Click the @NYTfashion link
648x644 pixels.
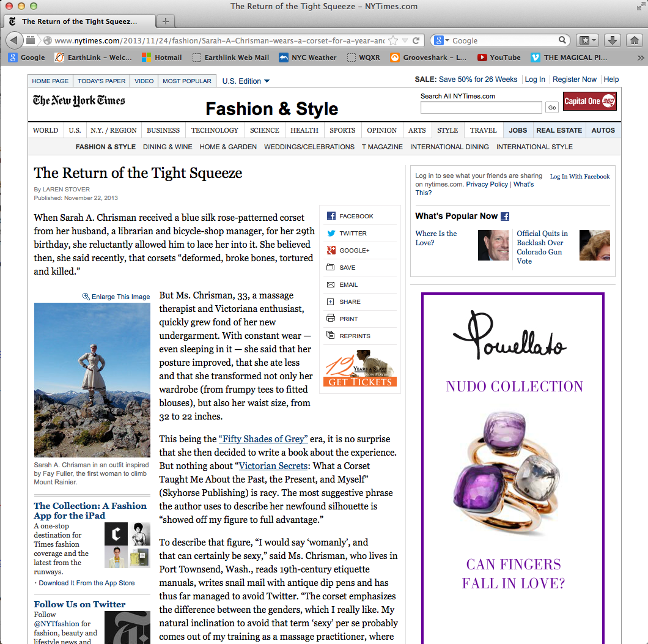coord(56,623)
